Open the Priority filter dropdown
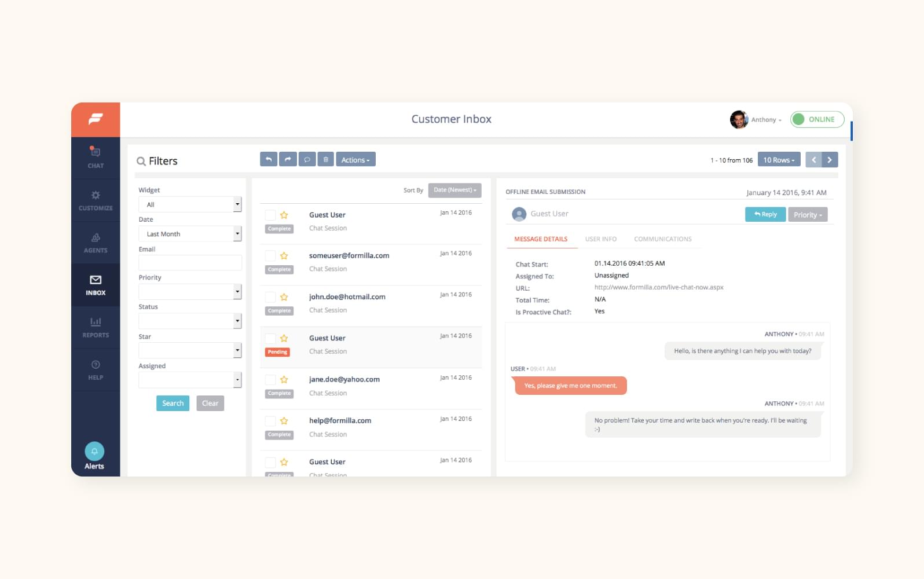Image resolution: width=924 pixels, height=579 pixels. pos(190,292)
